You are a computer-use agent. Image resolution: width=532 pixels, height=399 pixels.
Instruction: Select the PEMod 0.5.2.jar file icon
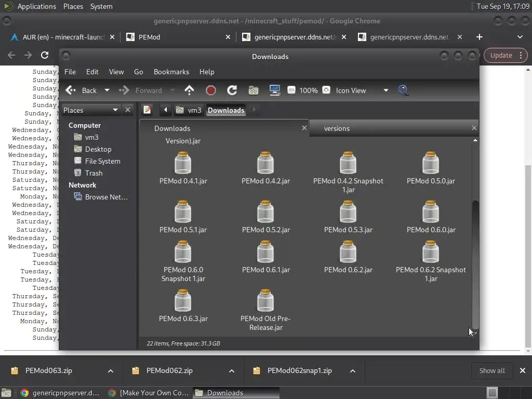click(265, 212)
